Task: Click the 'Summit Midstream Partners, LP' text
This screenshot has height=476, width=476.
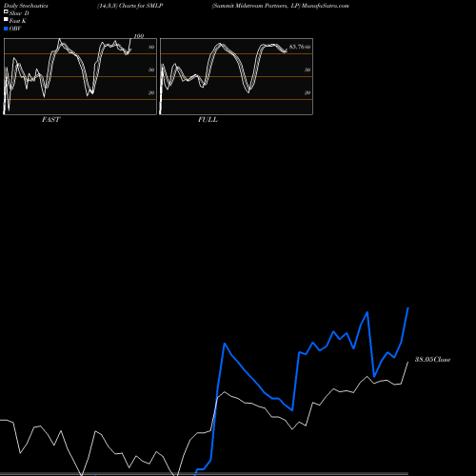Action: (x=256, y=6)
